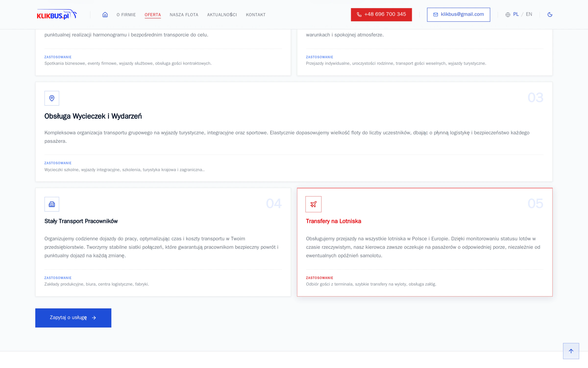
Task: Click the scroll-to-top arrow button
Action: 571,351
